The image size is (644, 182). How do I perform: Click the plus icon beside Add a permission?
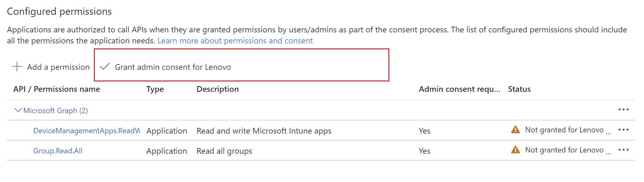[17, 67]
